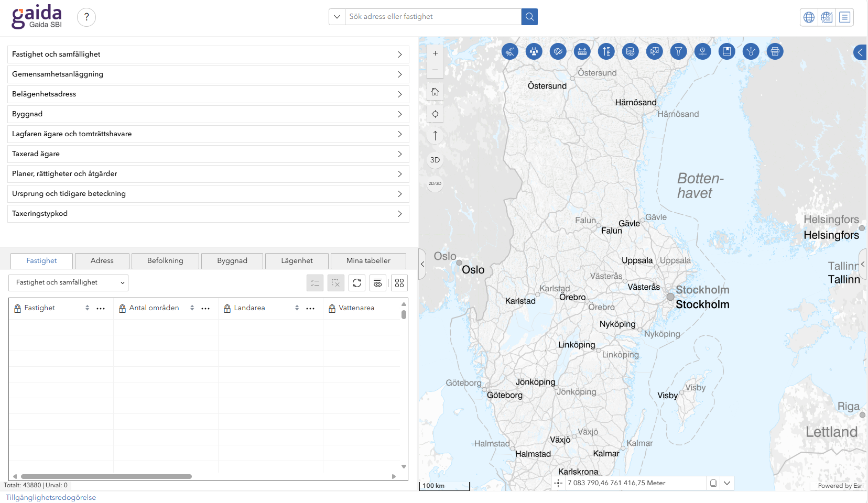868x503 pixels.
Task: Open the Tillgänglighetsredogörelse link
Action: 51,497
